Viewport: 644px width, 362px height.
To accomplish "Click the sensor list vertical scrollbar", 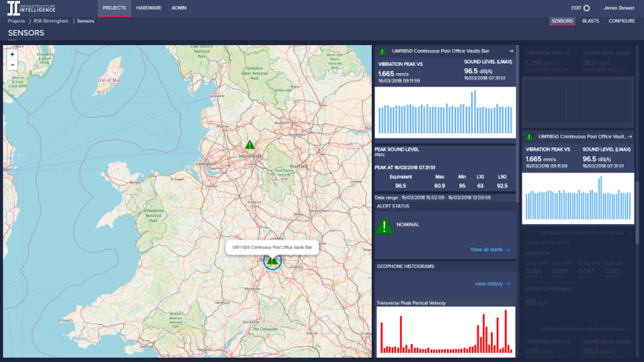I will tap(637, 213).
